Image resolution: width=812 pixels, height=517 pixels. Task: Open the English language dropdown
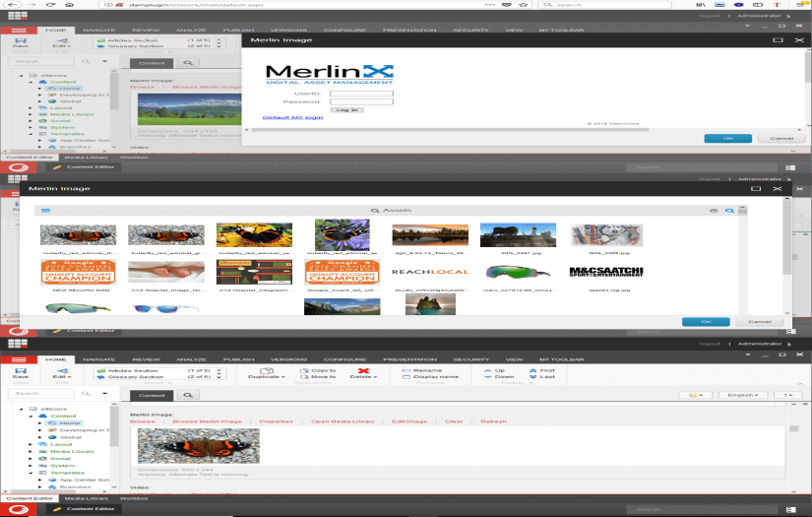tap(742, 395)
